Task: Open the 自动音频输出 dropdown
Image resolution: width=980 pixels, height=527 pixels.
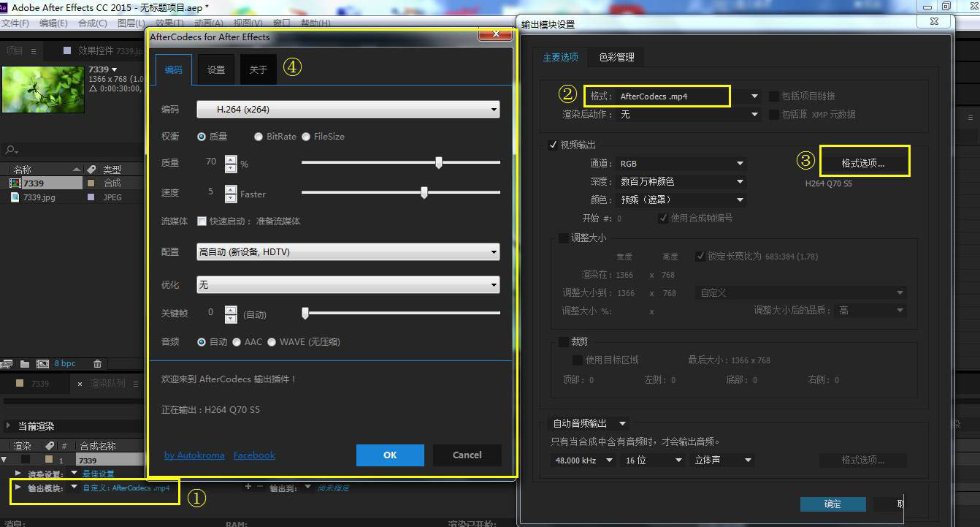Action: point(589,423)
